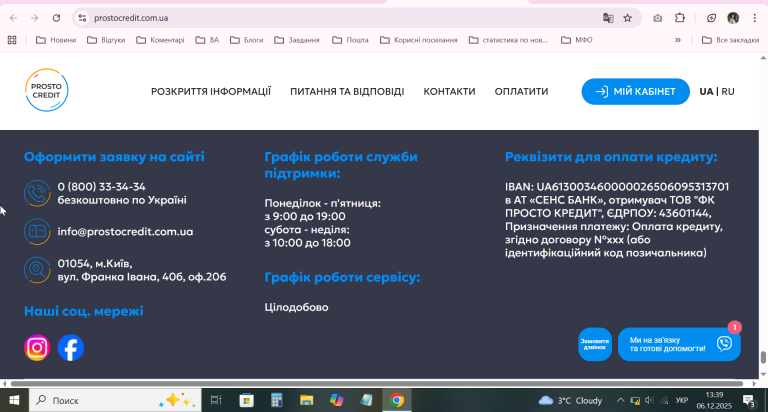Open tab groups grid icon in bookmarks bar

12,40
